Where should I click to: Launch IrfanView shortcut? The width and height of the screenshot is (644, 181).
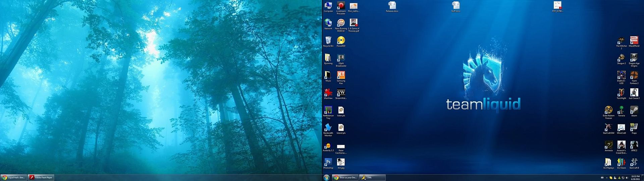click(328, 94)
